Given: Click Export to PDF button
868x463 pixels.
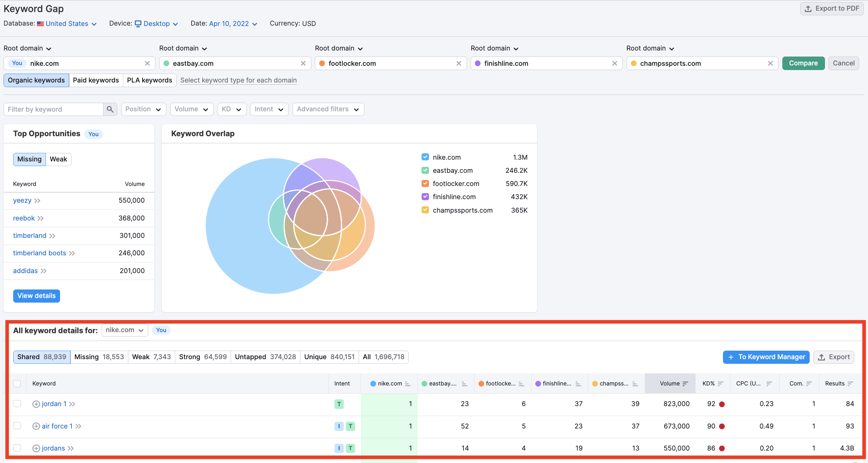Looking at the screenshot, I should [832, 9].
